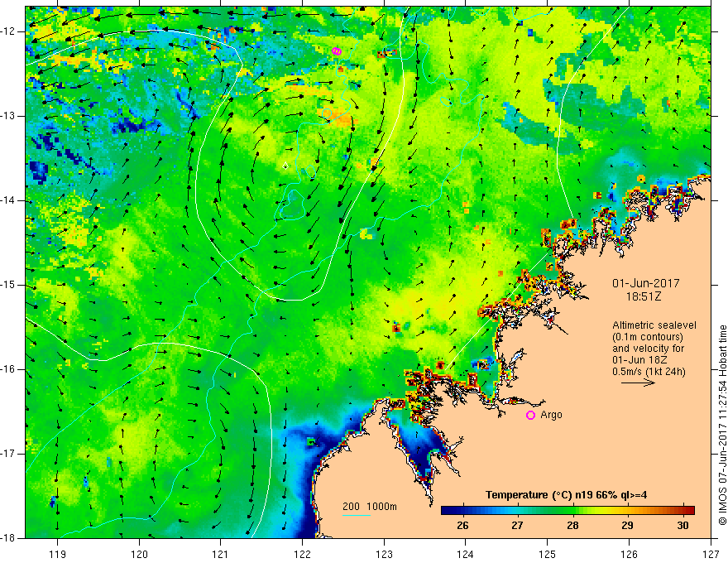Click longitude axis label '126'
Screen dimensions: 728x563
click(629, 554)
